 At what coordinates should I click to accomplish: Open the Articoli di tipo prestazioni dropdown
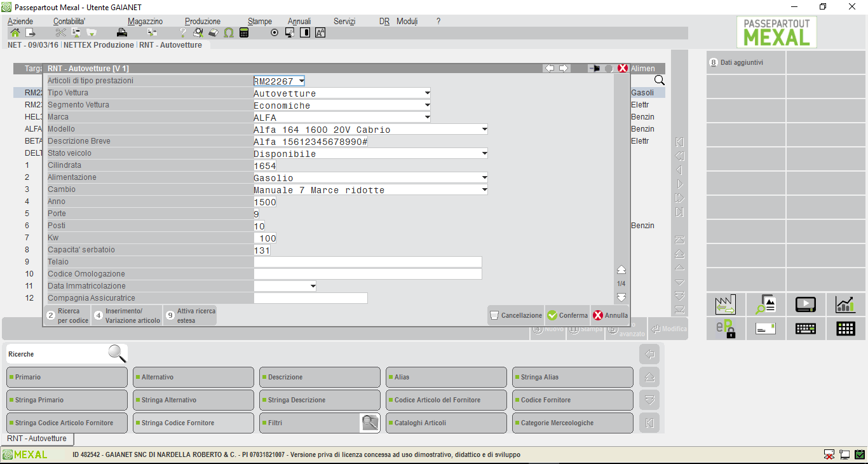pos(301,81)
